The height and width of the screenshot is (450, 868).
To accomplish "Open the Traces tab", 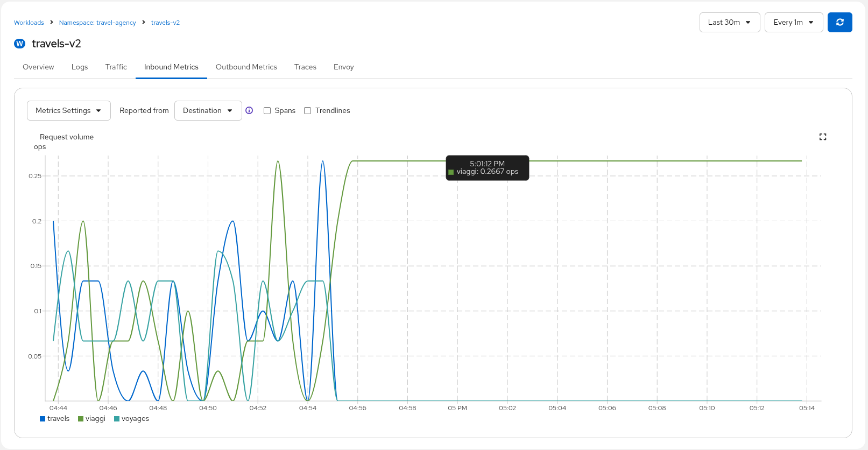I will click(x=305, y=67).
